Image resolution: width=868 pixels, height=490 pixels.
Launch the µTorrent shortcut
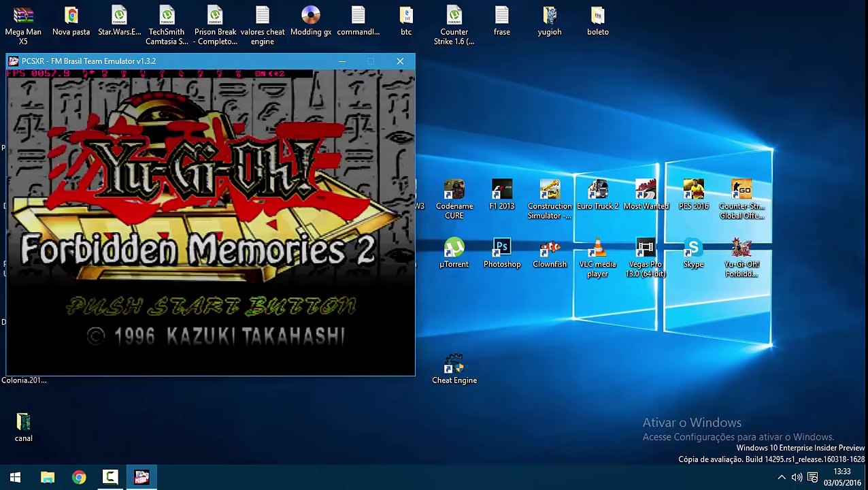(454, 247)
